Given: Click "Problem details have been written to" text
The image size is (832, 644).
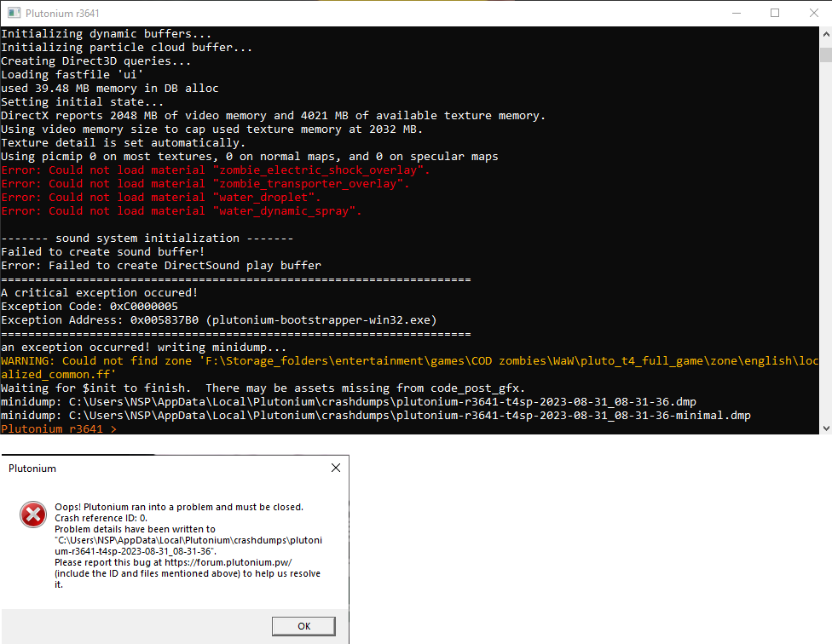Looking at the screenshot, I should tap(135, 530).
